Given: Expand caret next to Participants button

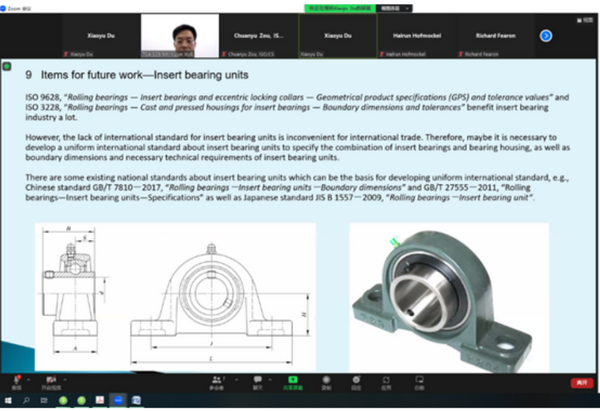Looking at the screenshot, I should [236, 380].
